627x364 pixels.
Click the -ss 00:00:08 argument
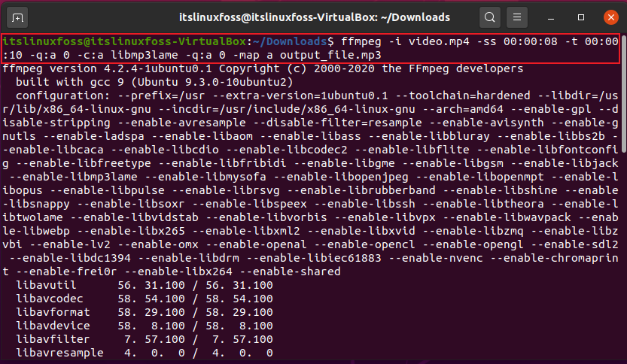517,41
